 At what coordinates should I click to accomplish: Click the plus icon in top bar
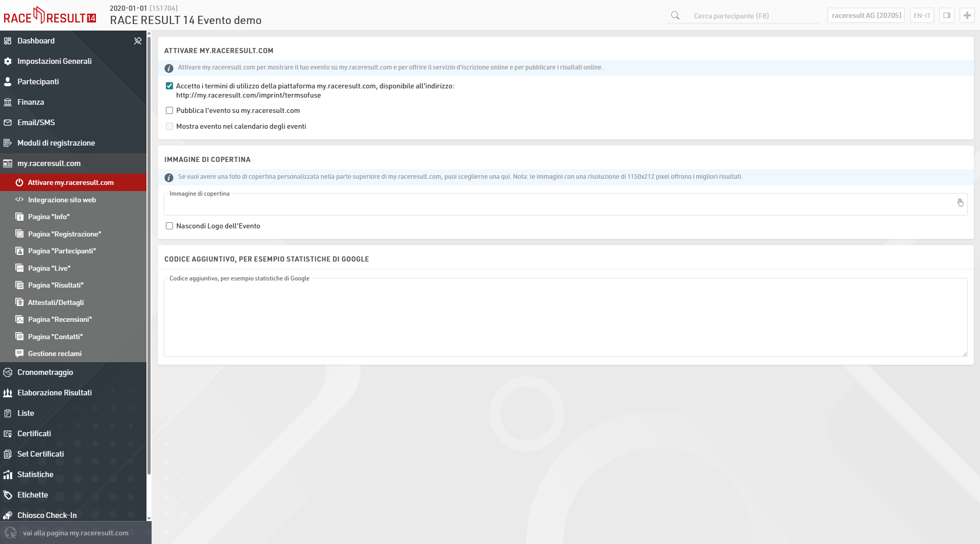pyautogui.click(x=967, y=16)
